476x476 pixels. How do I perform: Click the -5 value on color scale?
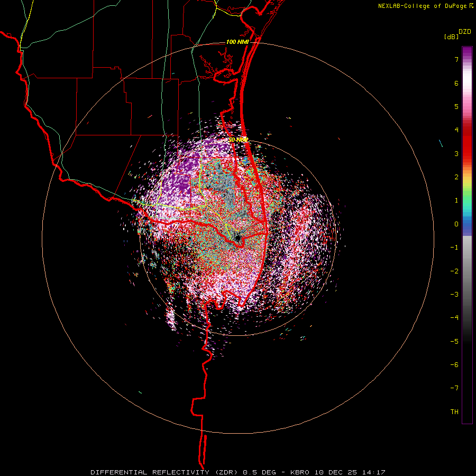[x=454, y=342]
